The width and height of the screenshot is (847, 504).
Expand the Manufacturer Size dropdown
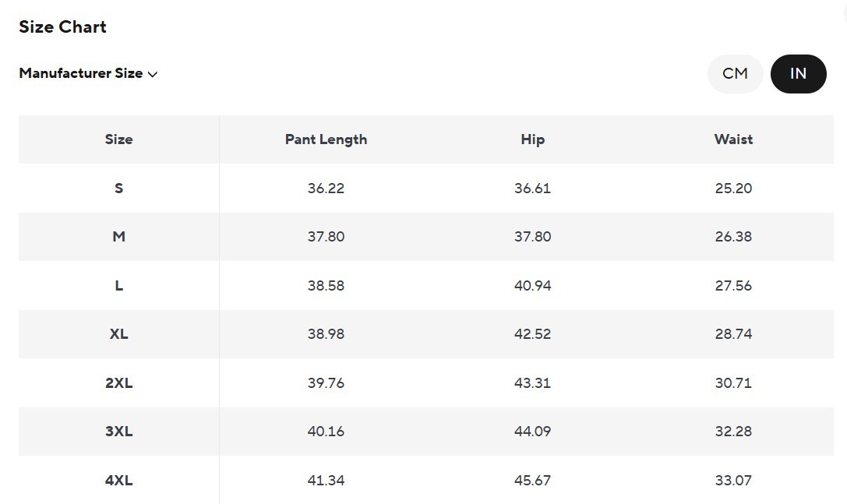coord(88,73)
